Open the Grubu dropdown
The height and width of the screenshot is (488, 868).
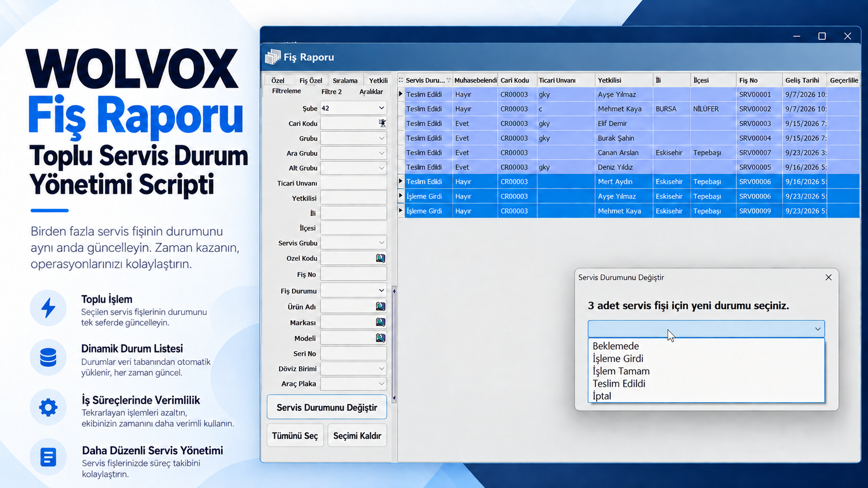click(x=381, y=138)
